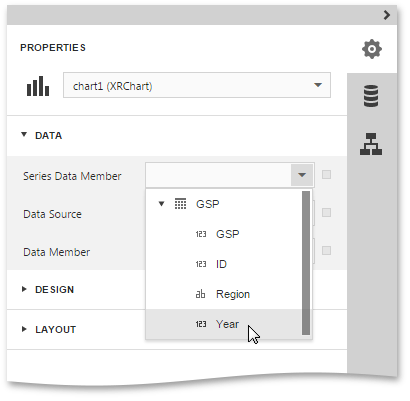Click the Series Data Member dropdown arrow
The height and width of the screenshot is (401, 410).
click(x=302, y=175)
